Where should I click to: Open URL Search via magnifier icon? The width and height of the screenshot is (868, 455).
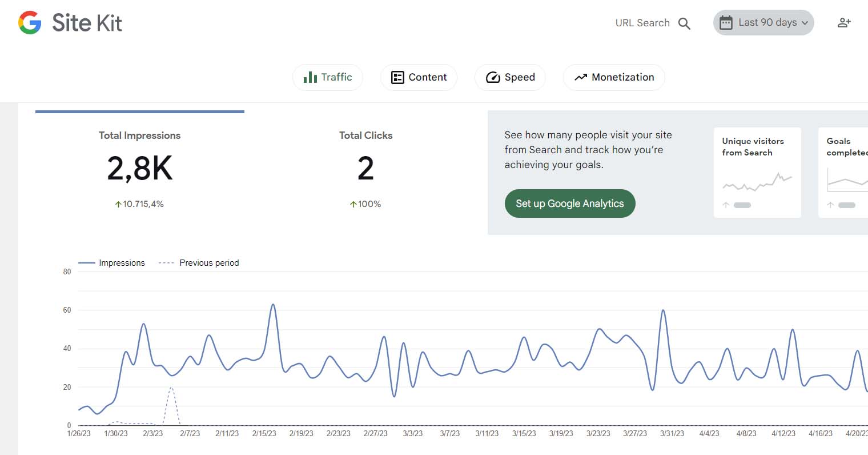[x=684, y=23]
